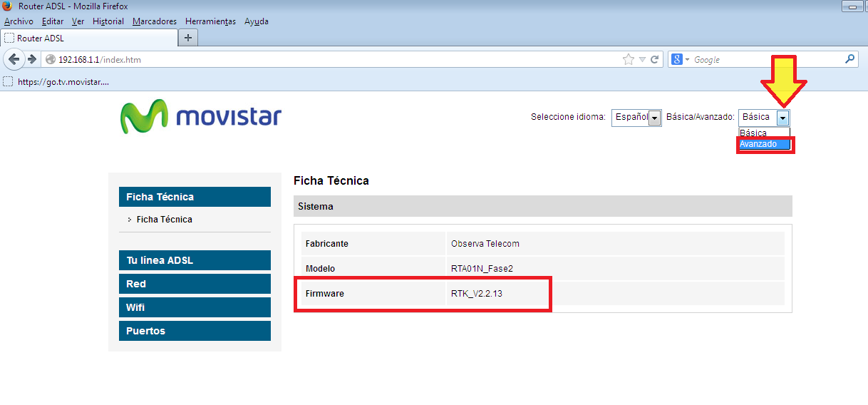868x405 pixels.
Task: Open the Herramientas menu
Action: point(210,21)
